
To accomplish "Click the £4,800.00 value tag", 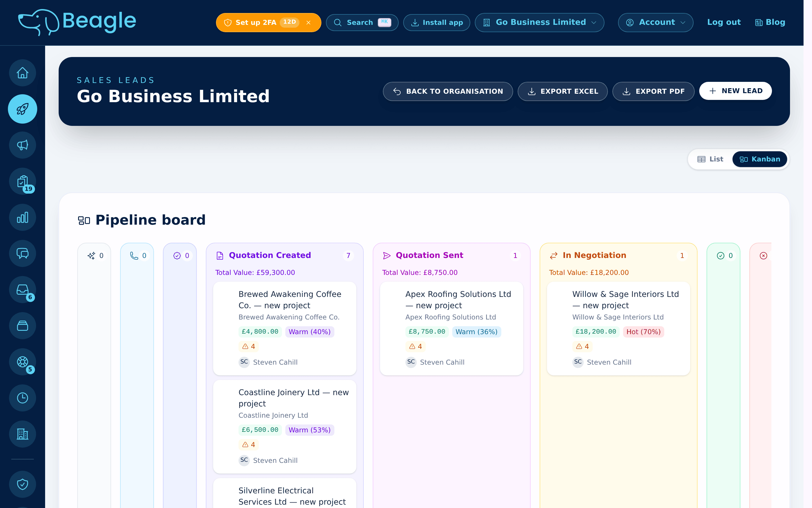I will pos(260,332).
